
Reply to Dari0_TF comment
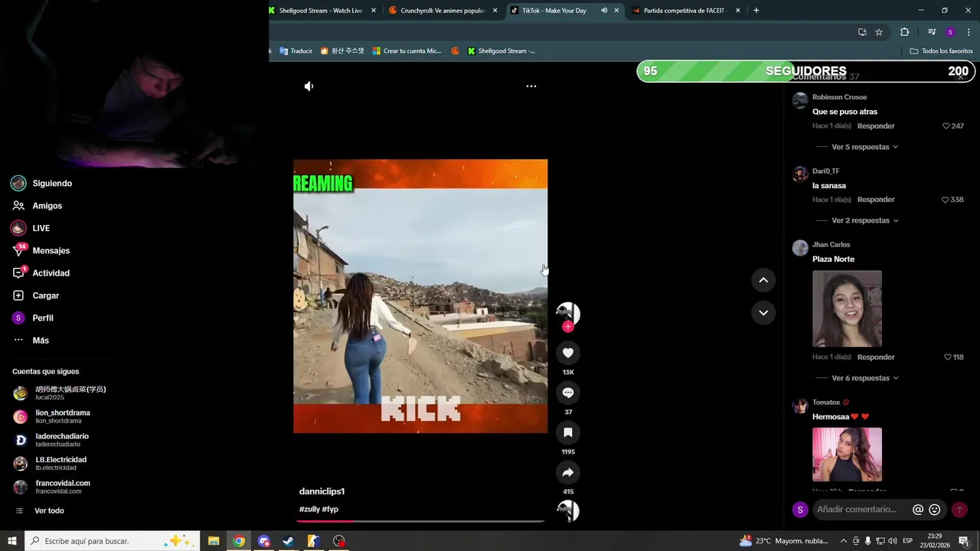876,200
